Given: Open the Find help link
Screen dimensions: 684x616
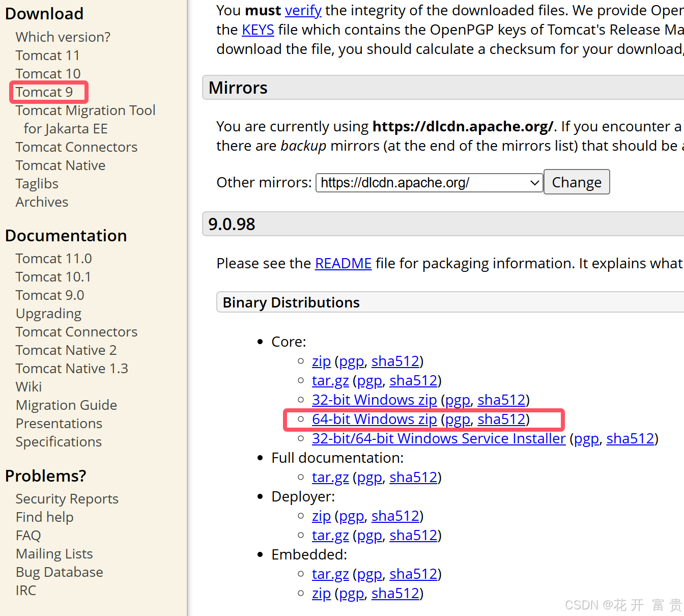Looking at the screenshot, I should click(45, 517).
